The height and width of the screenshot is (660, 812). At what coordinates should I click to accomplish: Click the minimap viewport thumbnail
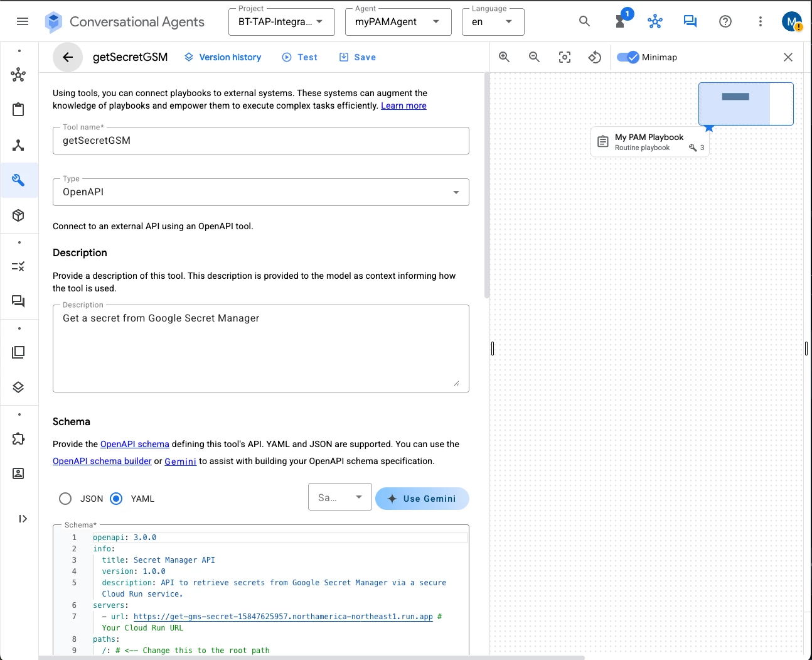[745, 104]
